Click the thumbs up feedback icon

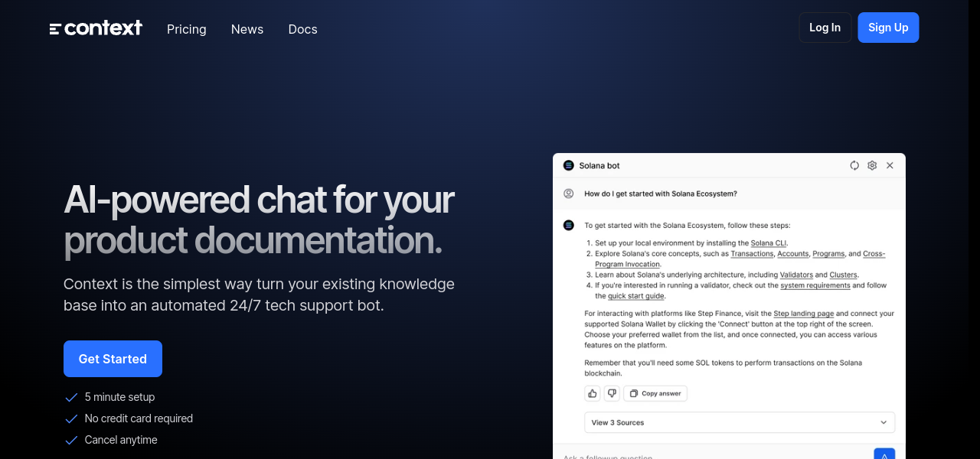pyautogui.click(x=592, y=393)
